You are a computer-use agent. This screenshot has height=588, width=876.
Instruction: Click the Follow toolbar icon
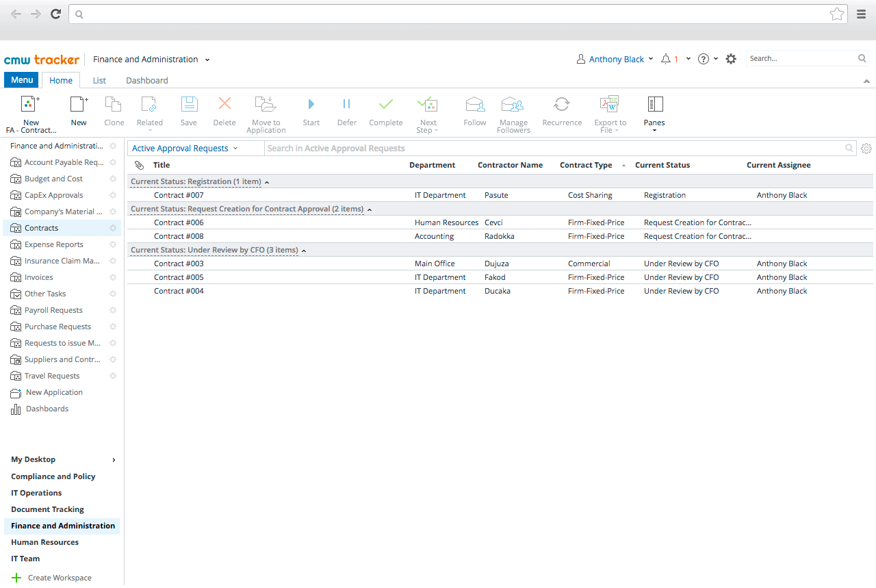475,104
